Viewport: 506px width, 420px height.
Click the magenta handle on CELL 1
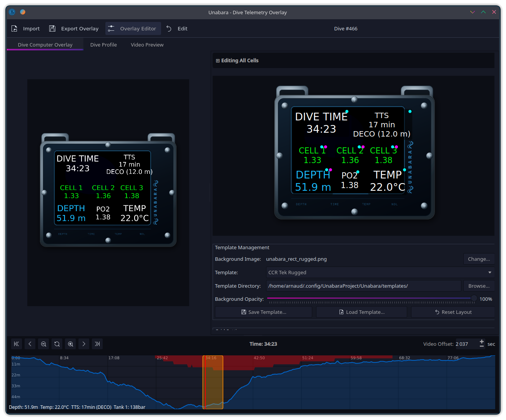(326, 147)
